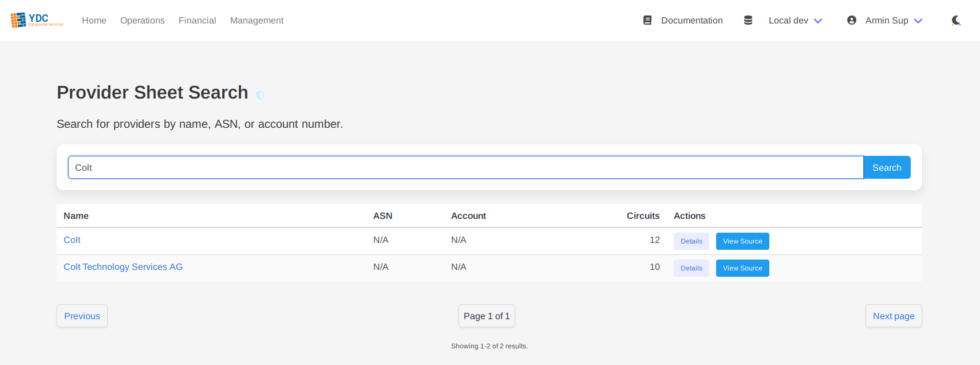Viewport: 980px width, 365px height.
Task: Click the search field containing Colt
Action: click(x=465, y=167)
